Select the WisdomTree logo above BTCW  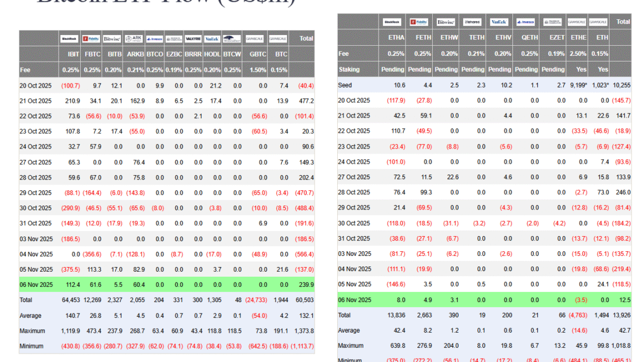(232, 39)
